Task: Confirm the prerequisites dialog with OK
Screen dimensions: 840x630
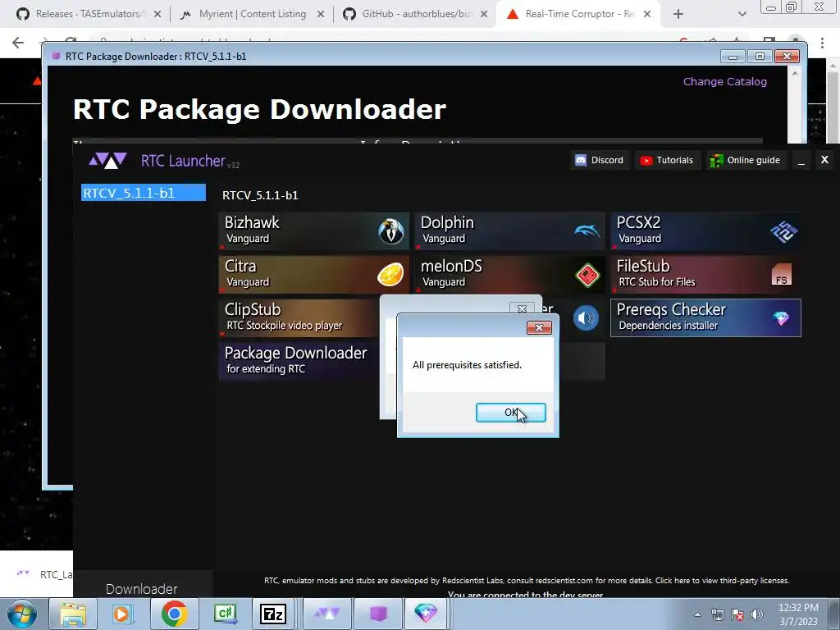Action: (x=510, y=413)
